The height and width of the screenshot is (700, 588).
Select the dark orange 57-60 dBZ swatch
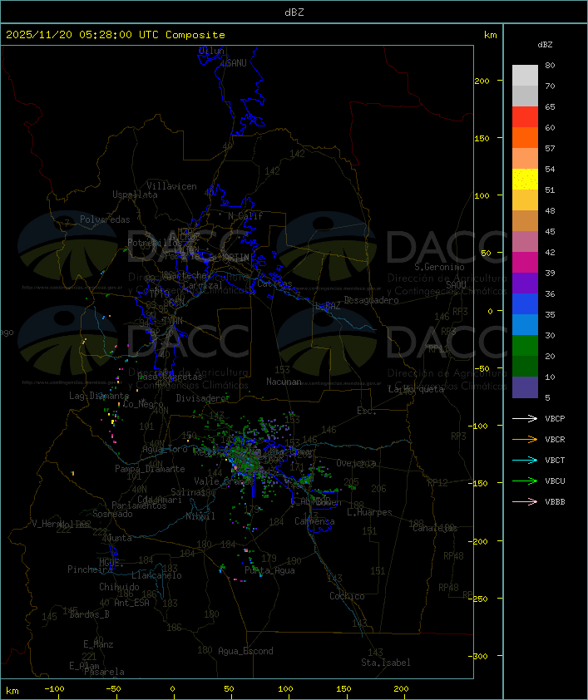(525, 137)
